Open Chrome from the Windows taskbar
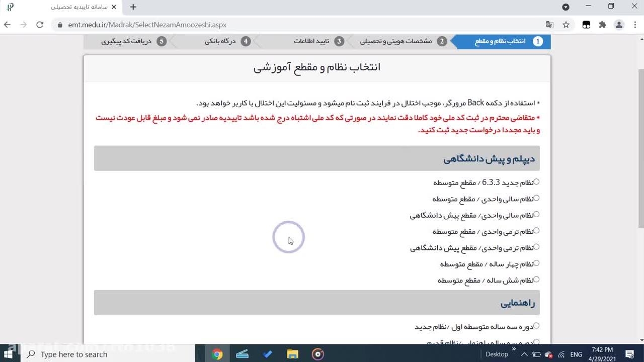The height and width of the screenshot is (362, 644). click(217, 354)
